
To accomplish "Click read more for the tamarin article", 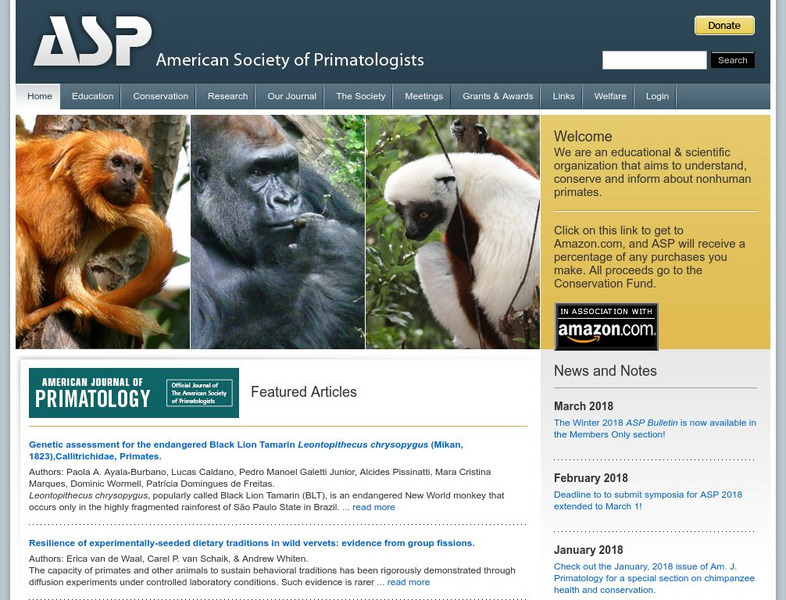I will (373, 507).
